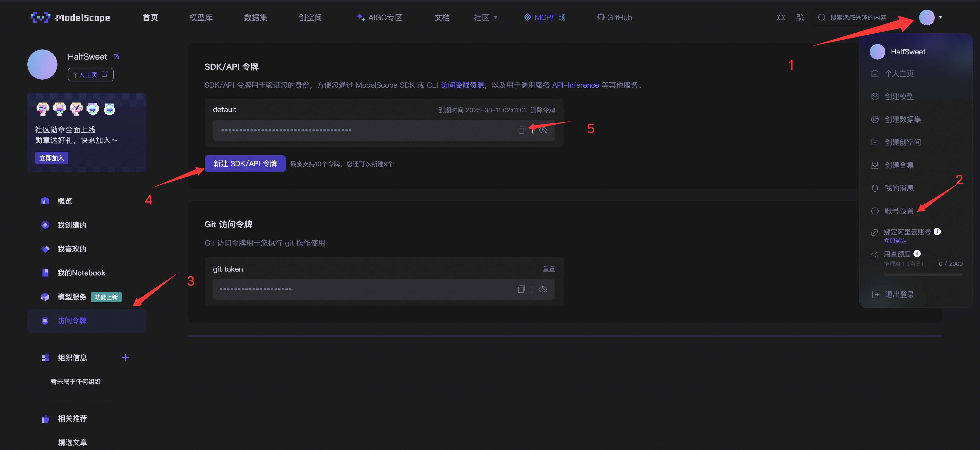Click the search magnifier icon
This screenshot has width=980, height=450.
(821, 17)
